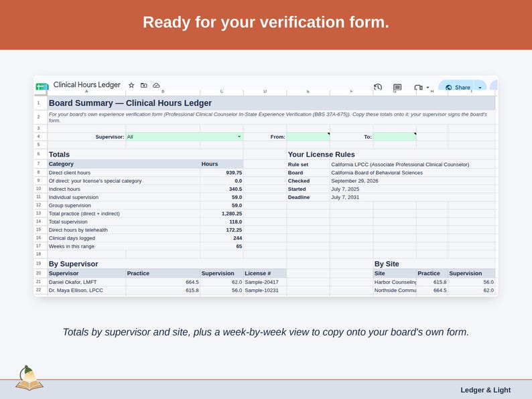532x399 pixels.
Task: Select the Deadline date July 7, 2031
Action: click(345, 197)
